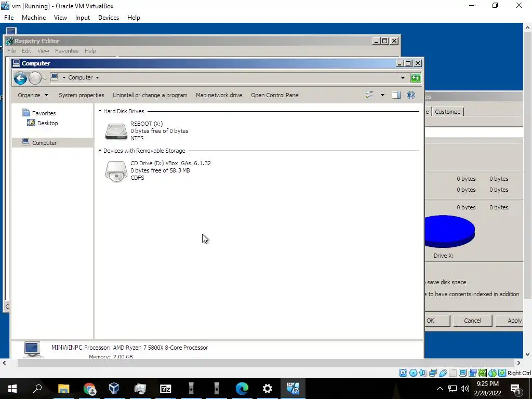The width and height of the screenshot is (532, 399).
Task: Click the volume icon in system tray
Action: [x=465, y=389]
